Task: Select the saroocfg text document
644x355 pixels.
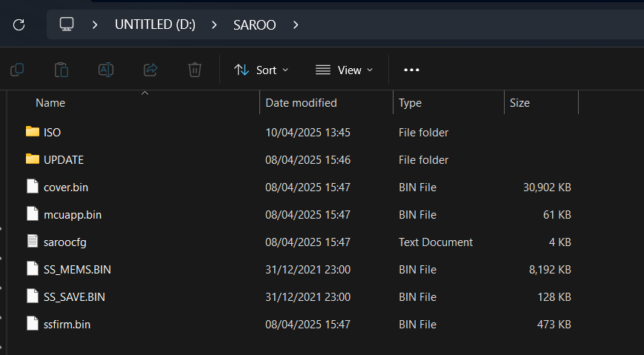Action: click(x=65, y=242)
